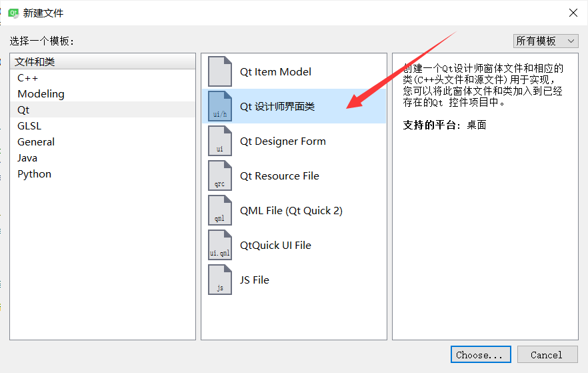Click the ui/h Qt designer class icon
The width and height of the screenshot is (588, 373).
(220, 106)
